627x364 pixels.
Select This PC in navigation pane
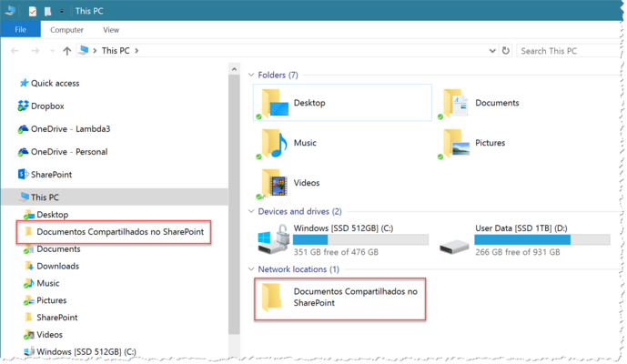[115, 197]
